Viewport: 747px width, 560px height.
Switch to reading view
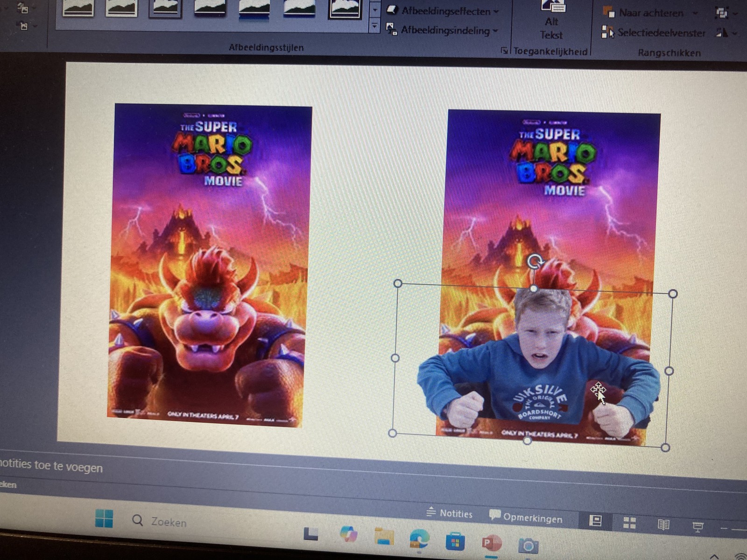coord(663,525)
